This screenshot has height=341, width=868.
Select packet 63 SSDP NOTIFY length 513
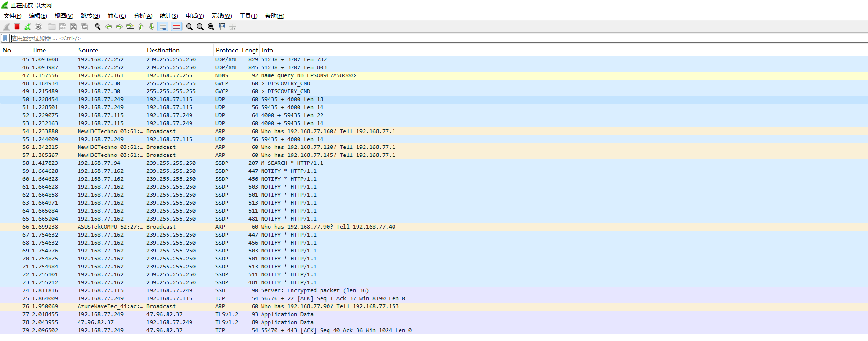[434, 203]
